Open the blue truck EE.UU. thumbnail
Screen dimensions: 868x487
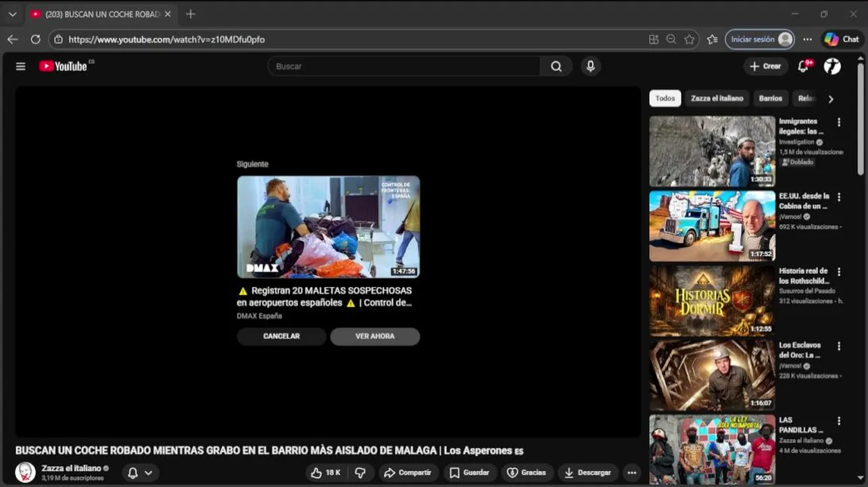click(713, 226)
